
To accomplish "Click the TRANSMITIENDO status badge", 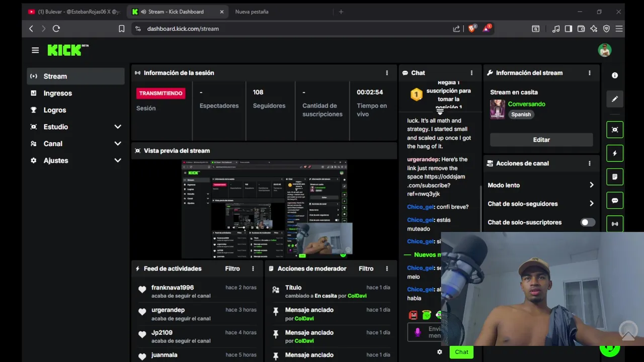I will 161,93.
